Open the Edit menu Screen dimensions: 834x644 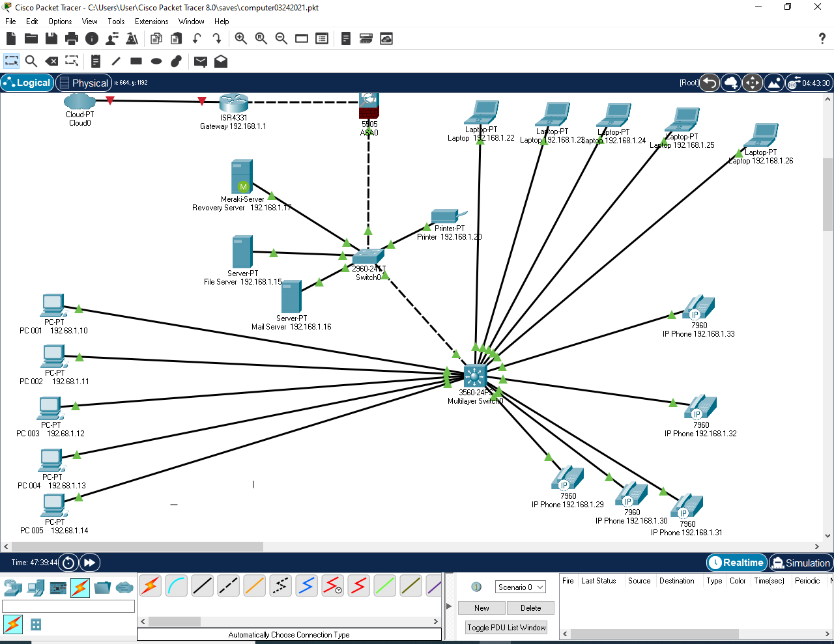tap(32, 21)
